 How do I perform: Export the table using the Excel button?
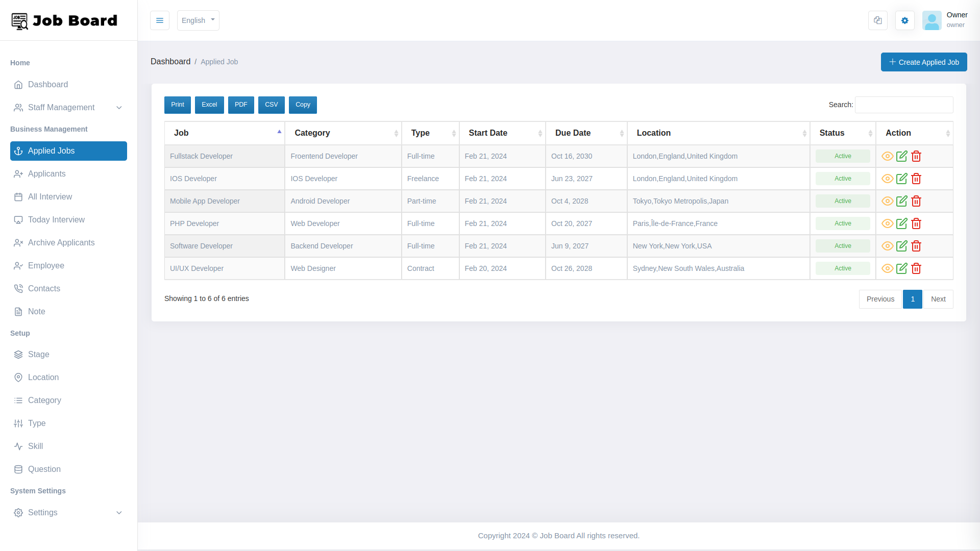point(209,105)
